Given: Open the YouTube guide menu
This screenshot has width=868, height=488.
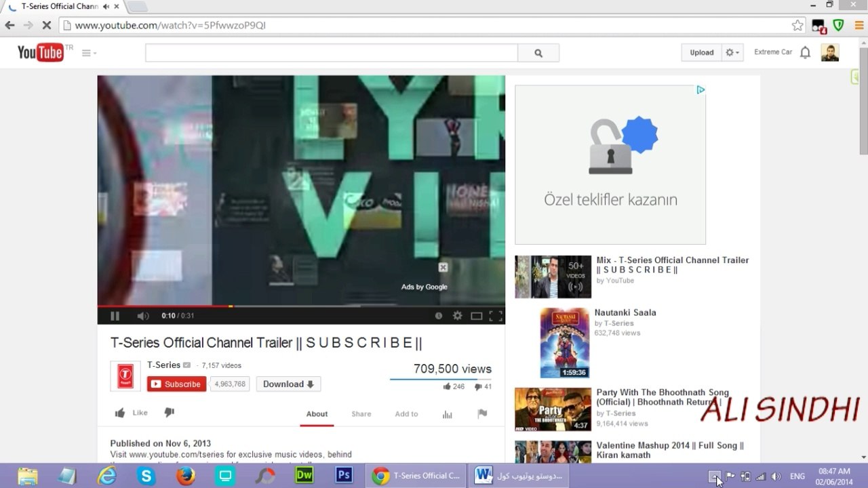Looking at the screenshot, I should 89,53.
